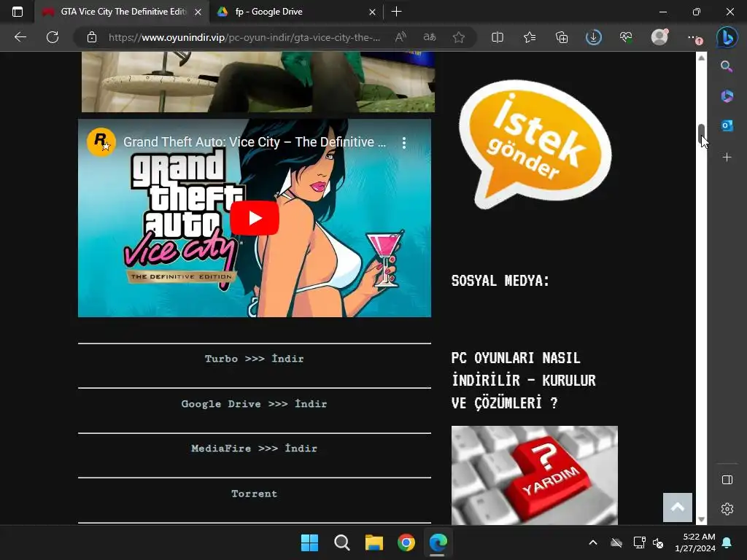Open the translate page icon
Screen dimensions: 747x560
429,37
